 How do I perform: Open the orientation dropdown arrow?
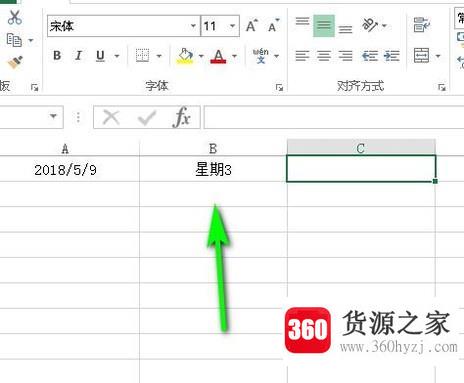[x=384, y=25]
